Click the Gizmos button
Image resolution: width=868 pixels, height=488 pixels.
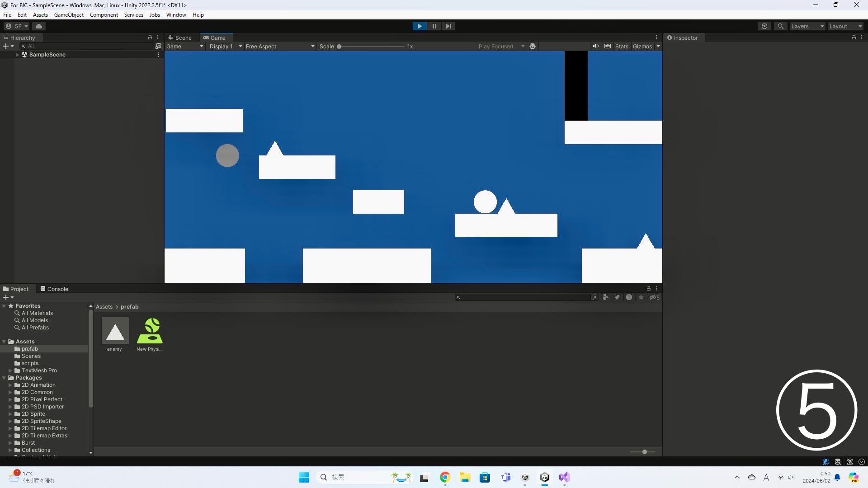pos(642,46)
